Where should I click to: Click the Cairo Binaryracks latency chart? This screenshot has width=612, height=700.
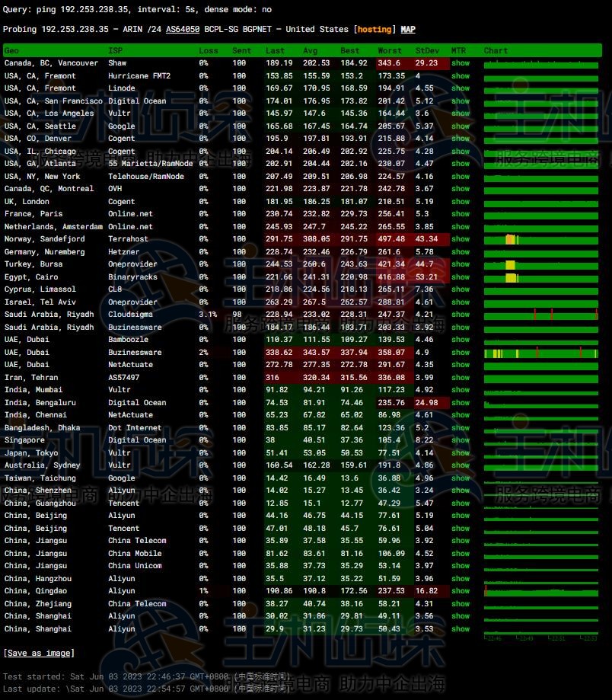(541, 278)
